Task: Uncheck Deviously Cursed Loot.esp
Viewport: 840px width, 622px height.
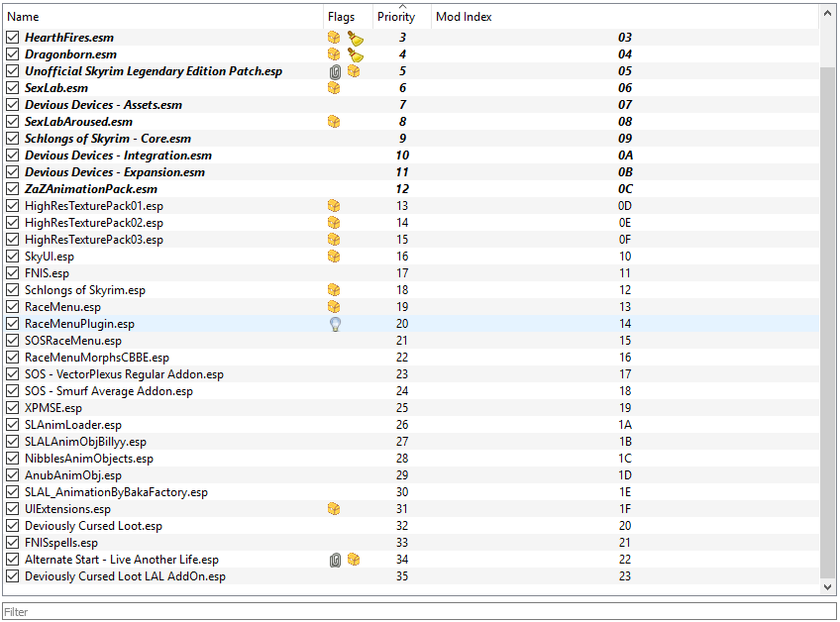Action: point(12,526)
